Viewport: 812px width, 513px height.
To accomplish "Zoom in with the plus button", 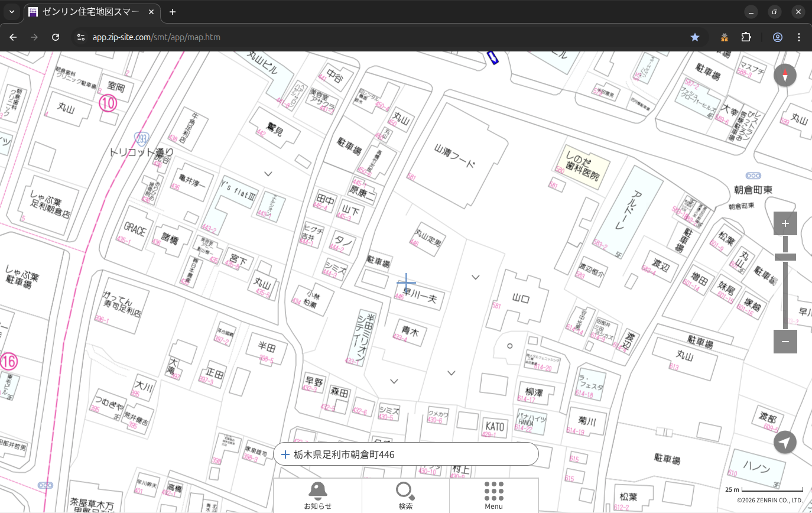I will (785, 223).
